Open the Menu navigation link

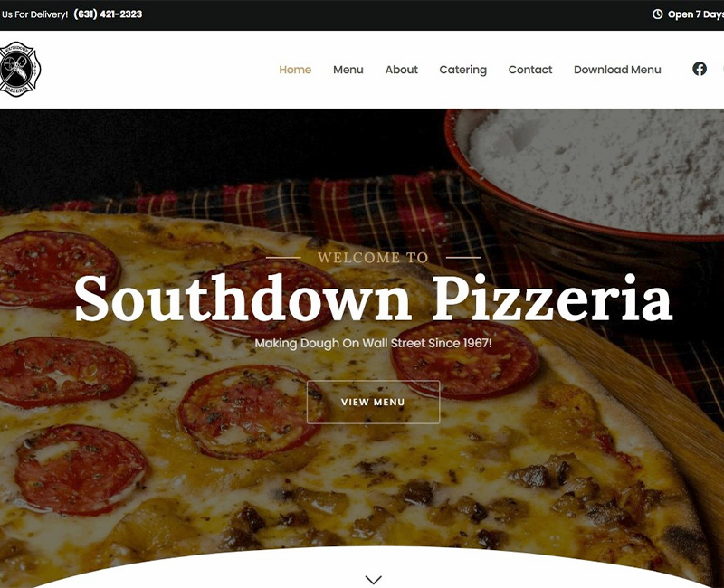[x=348, y=70]
